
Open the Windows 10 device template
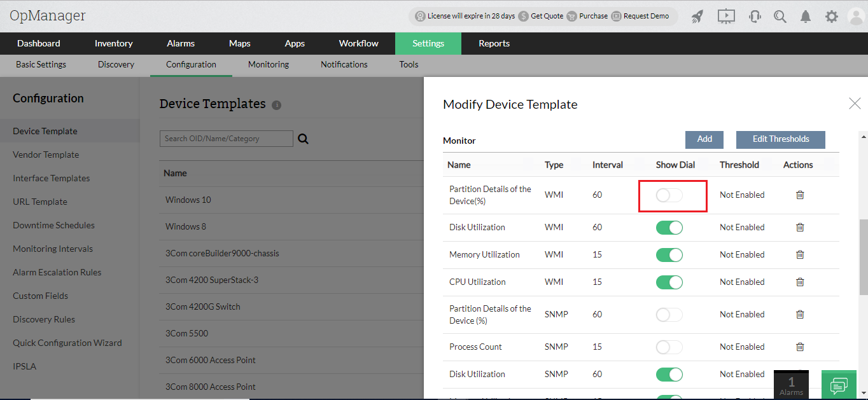click(x=188, y=200)
